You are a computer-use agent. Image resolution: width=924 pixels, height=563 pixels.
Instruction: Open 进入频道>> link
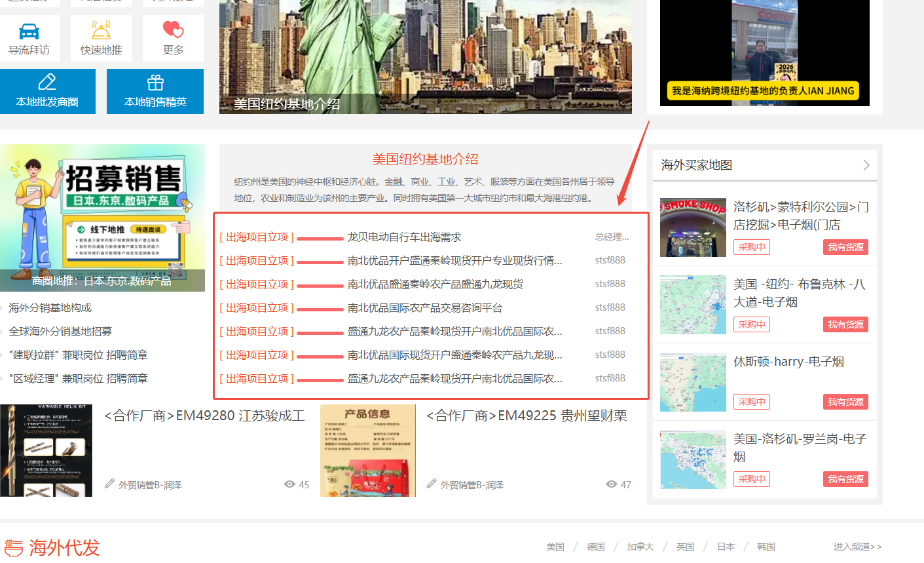pos(857,547)
